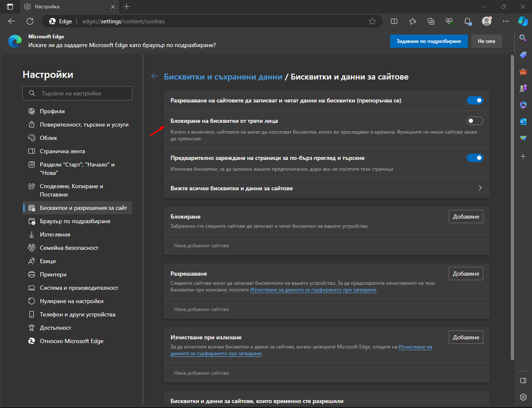
Task: Open Браузър по подразбиране section
Action: coord(77,221)
